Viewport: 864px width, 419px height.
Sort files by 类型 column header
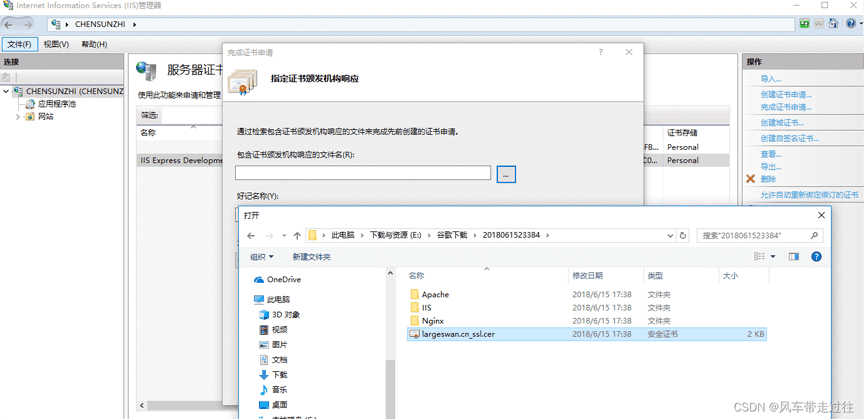pyautogui.click(x=655, y=275)
